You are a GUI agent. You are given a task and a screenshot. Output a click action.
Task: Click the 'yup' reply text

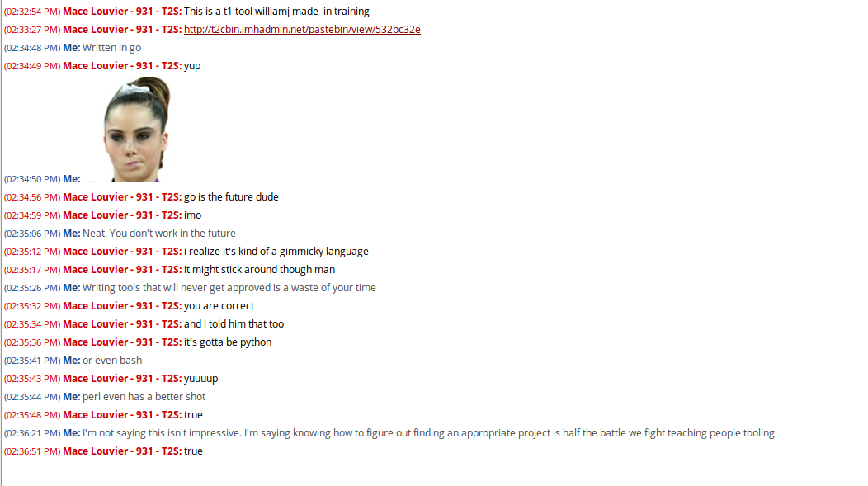tap(192, 66)
